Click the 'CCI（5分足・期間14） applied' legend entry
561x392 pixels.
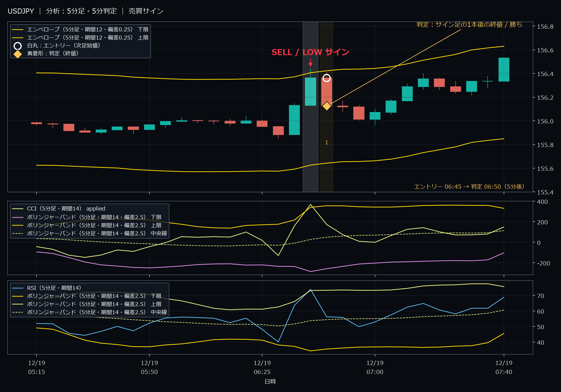click(59, 209)
